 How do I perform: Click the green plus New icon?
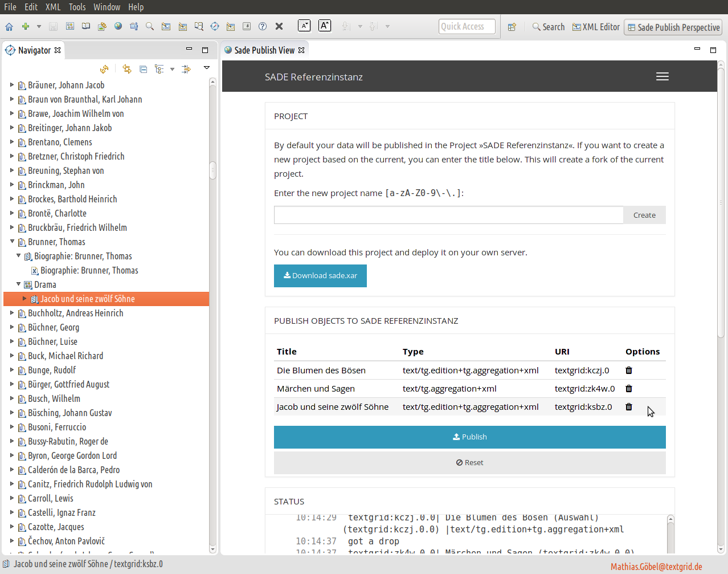pyautogui.click(x=26, y=27)
